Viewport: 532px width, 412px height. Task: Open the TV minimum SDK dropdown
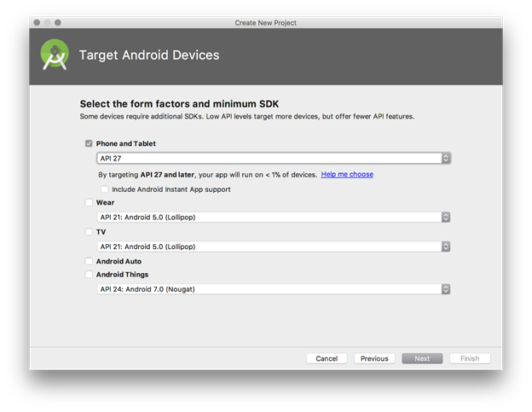click(x=274, y=247)
